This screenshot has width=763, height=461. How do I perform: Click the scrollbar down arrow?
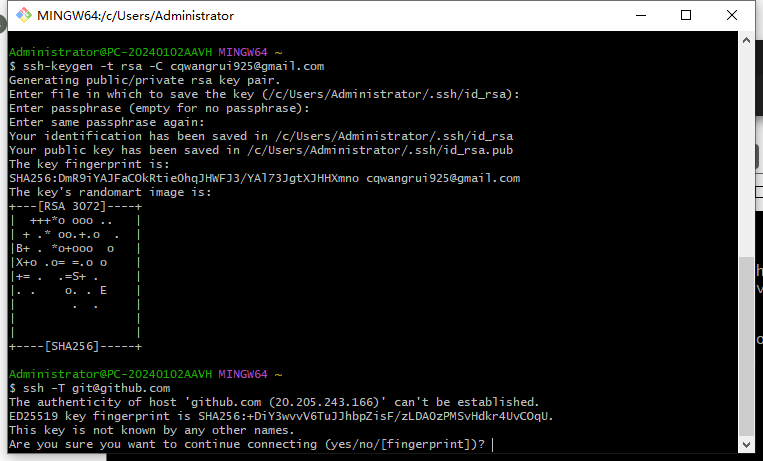(745, 444)
